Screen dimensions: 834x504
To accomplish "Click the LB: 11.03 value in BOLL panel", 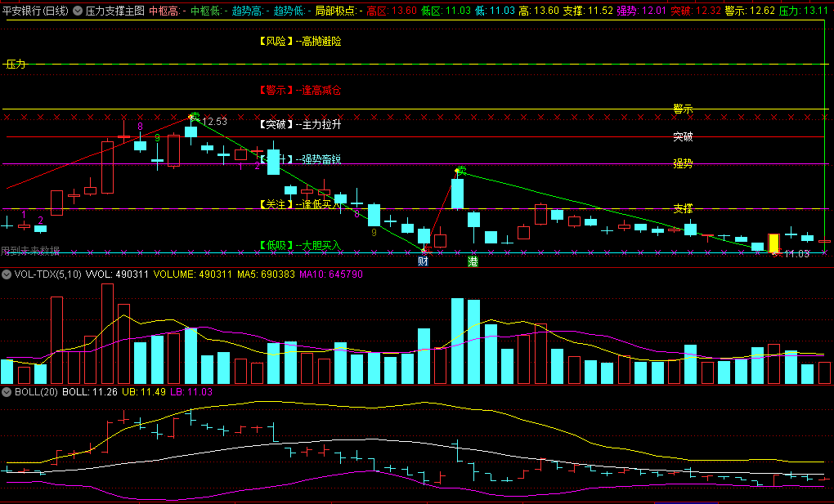I will [x=191, y=392].
